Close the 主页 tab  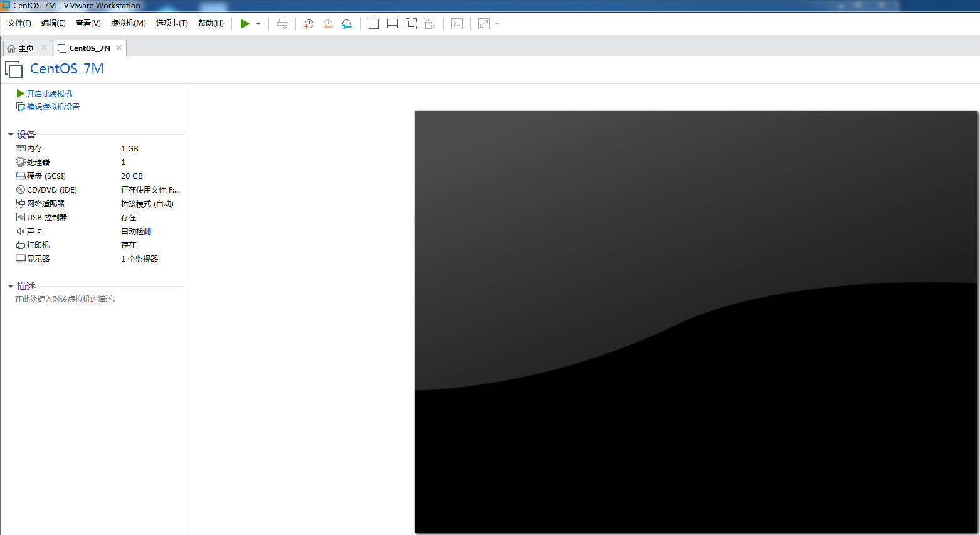pos(44,48)
